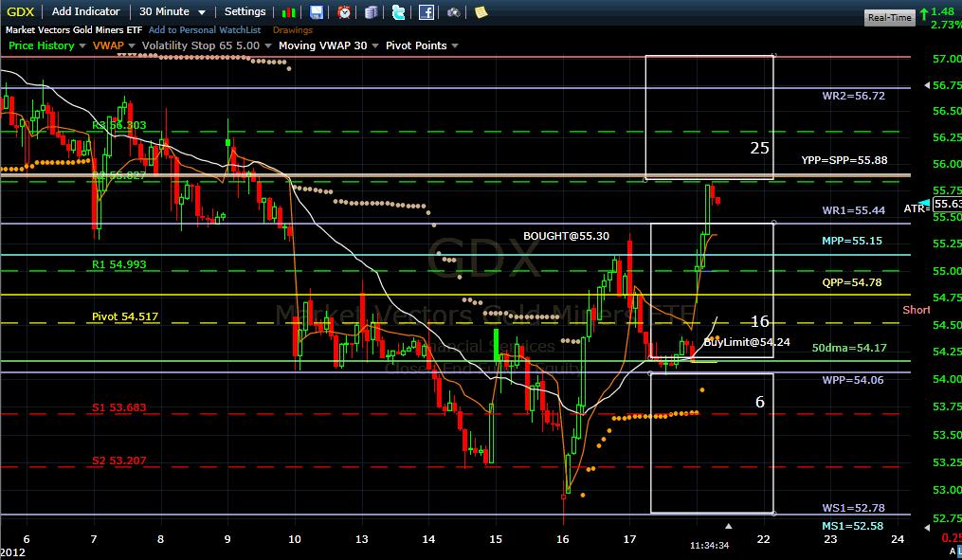Screen dimensions: 962x560
Task: Click the 50dma=54.17 label
Action: [x=849, y=348]
